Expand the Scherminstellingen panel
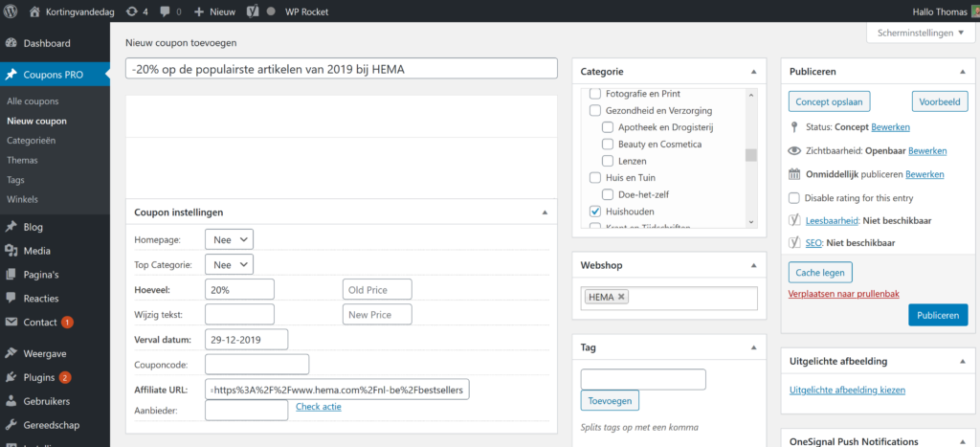 [x=921, y=34]
